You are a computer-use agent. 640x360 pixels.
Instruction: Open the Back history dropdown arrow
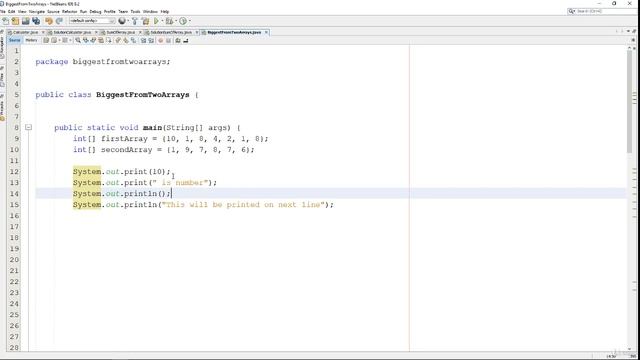pos(60,40)
